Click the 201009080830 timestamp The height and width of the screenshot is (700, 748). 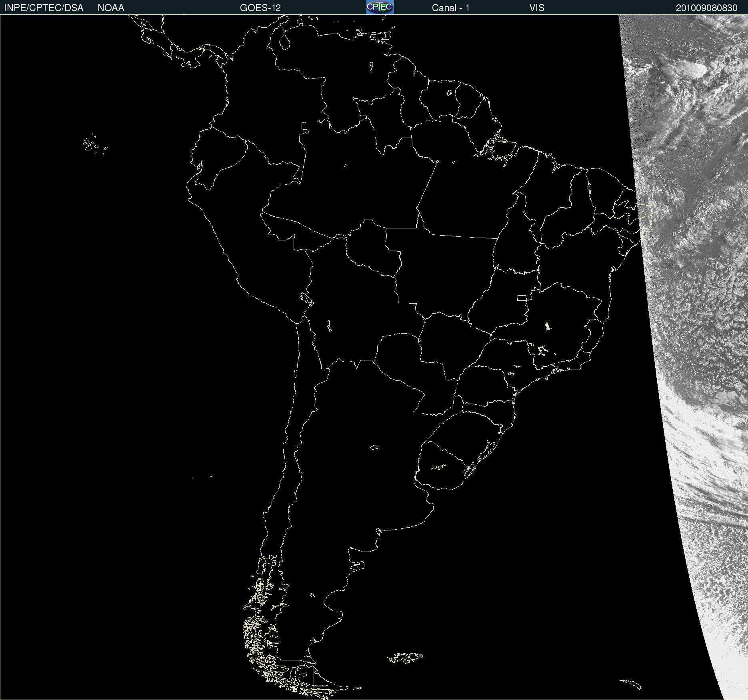(x=706, y=8)
